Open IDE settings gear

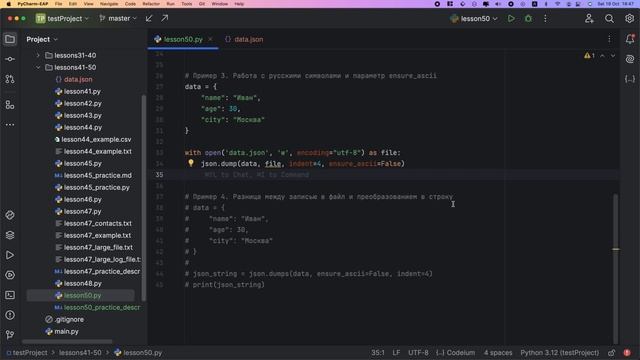coord(629,18)
